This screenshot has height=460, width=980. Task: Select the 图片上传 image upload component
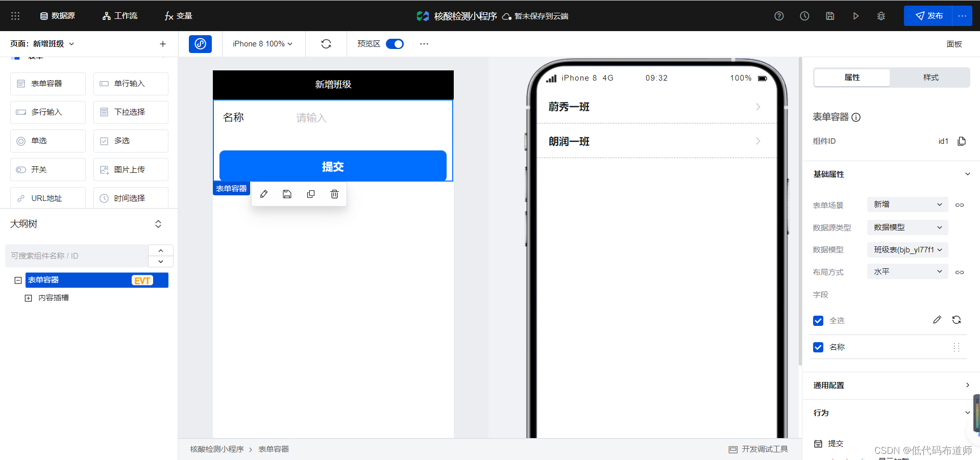(131, 169)
